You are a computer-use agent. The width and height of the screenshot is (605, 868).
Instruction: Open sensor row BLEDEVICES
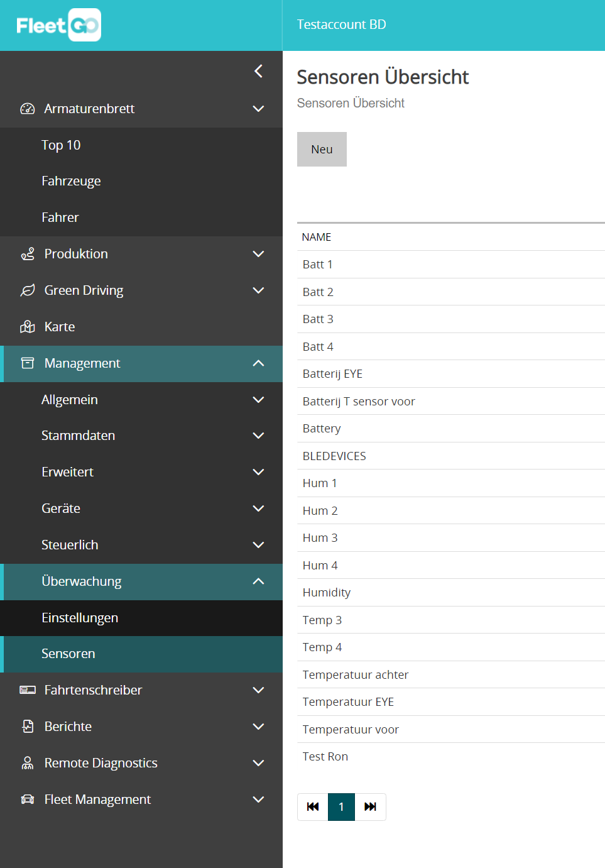point(451,456)
